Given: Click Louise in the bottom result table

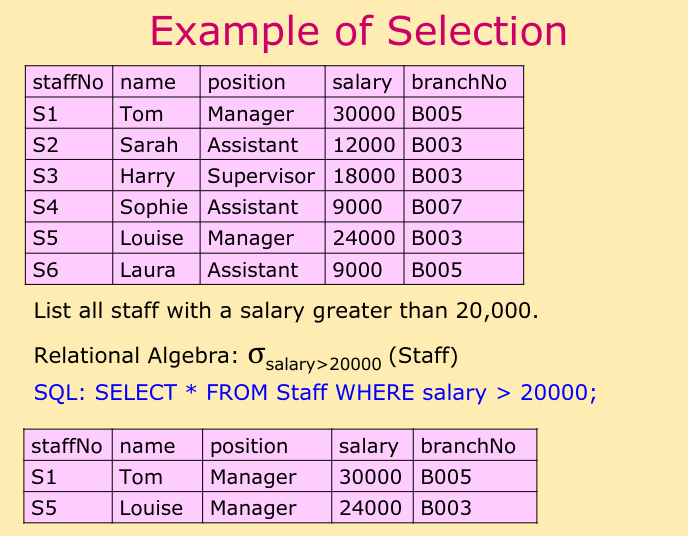Looking at the screenshot, I should tap(151, 508).
